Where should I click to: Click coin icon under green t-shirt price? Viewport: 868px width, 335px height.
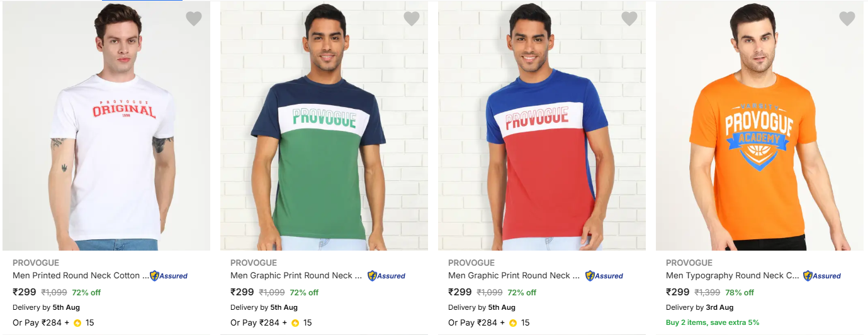295,323
